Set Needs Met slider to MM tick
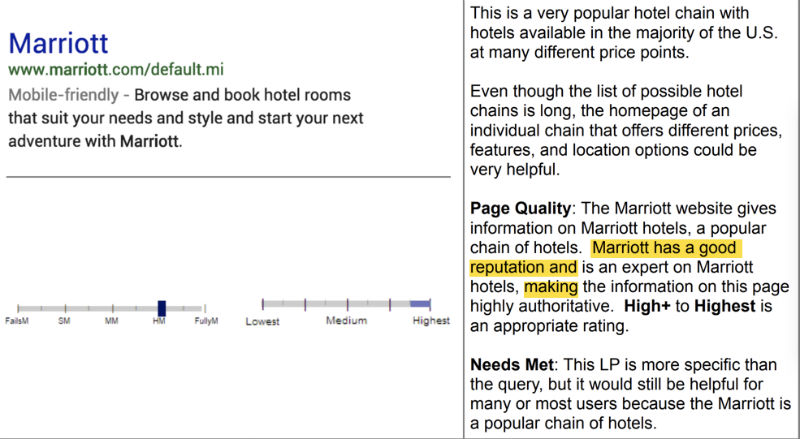Image resolution: width=800 pixels, height=439 pixels. tap(113, 308)
